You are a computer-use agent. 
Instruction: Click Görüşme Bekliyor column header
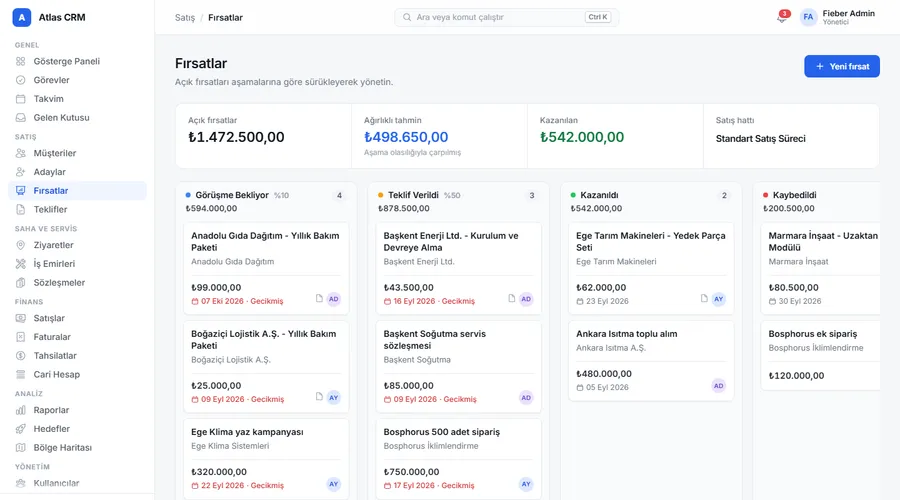click(232, 195)
